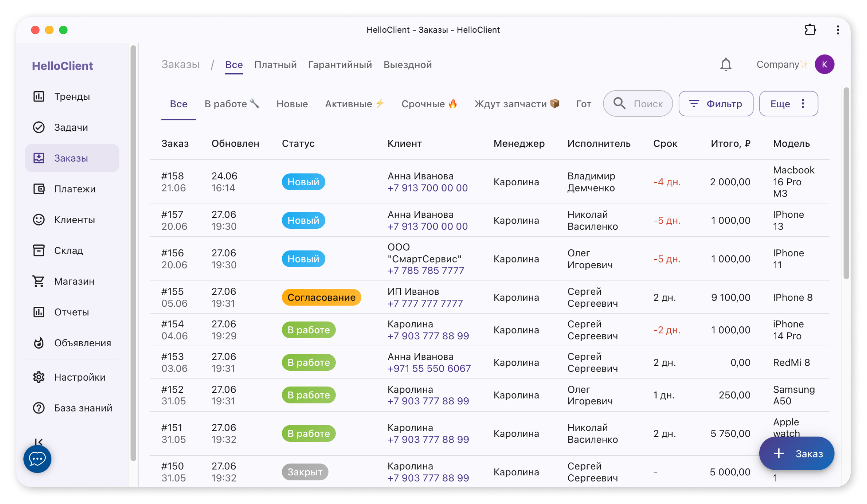Open the notifications bell

726,64
